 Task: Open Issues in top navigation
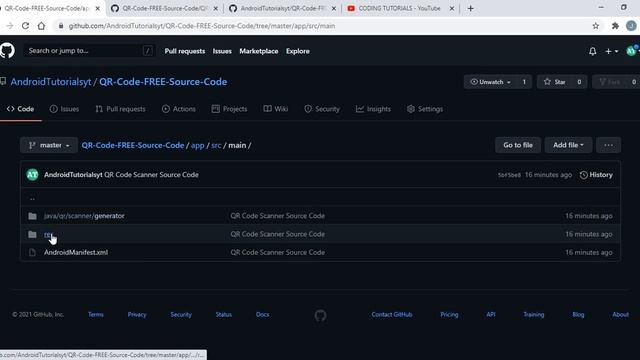pyautogui.click(x=222, y=51)
